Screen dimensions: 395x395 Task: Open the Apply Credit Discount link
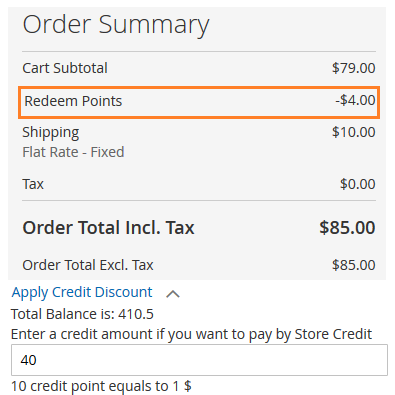pyautogui.click(x=82, y=293)
